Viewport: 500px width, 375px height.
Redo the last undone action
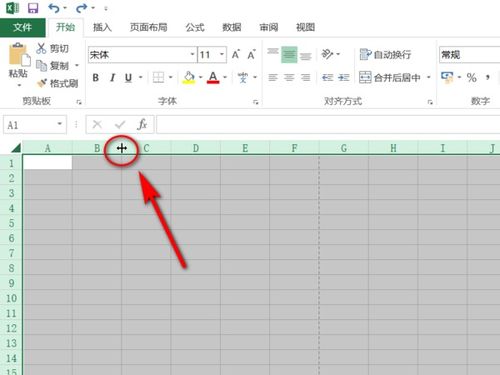(x=81, y=8)
